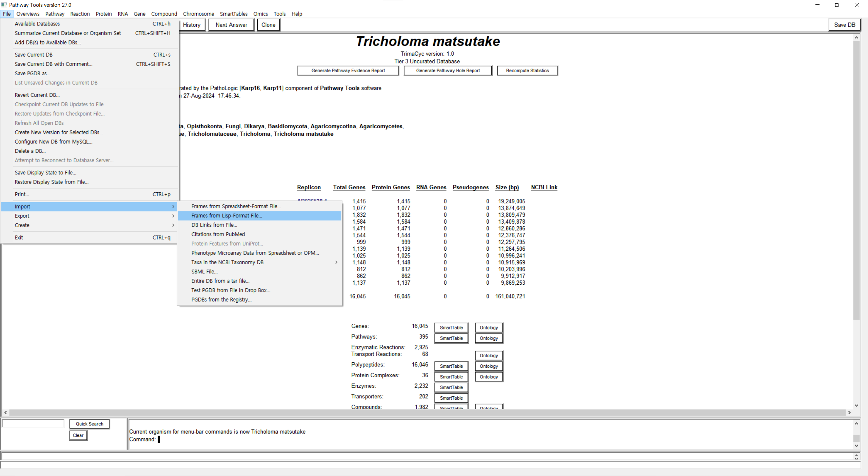Screen dimensions: 868x476
Task: Click Recompute Statistics button
Action: pyautogui.click(x=527, y=71)
